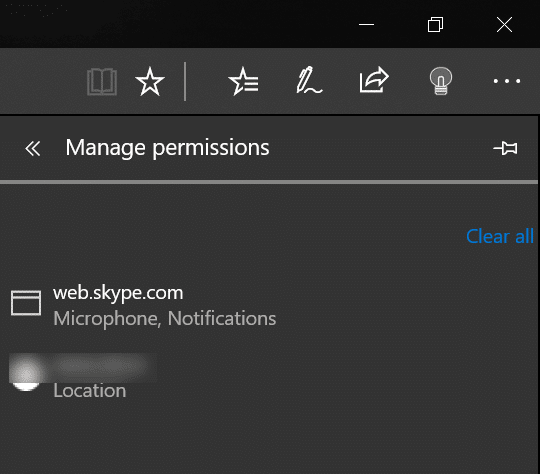Image resolution: width=540 pixels, height=474 pixels.
Task: Open Reading view book icon
Action: pos(102,82)
